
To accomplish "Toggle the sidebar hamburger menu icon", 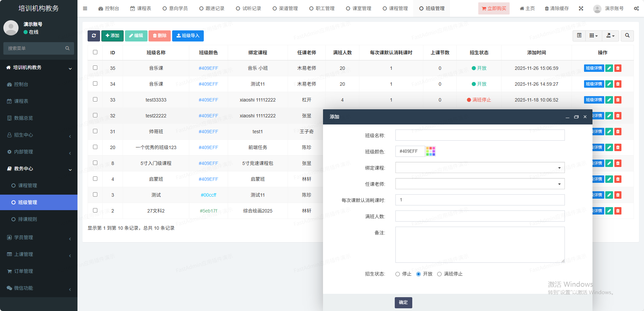I will click(85, 8).
